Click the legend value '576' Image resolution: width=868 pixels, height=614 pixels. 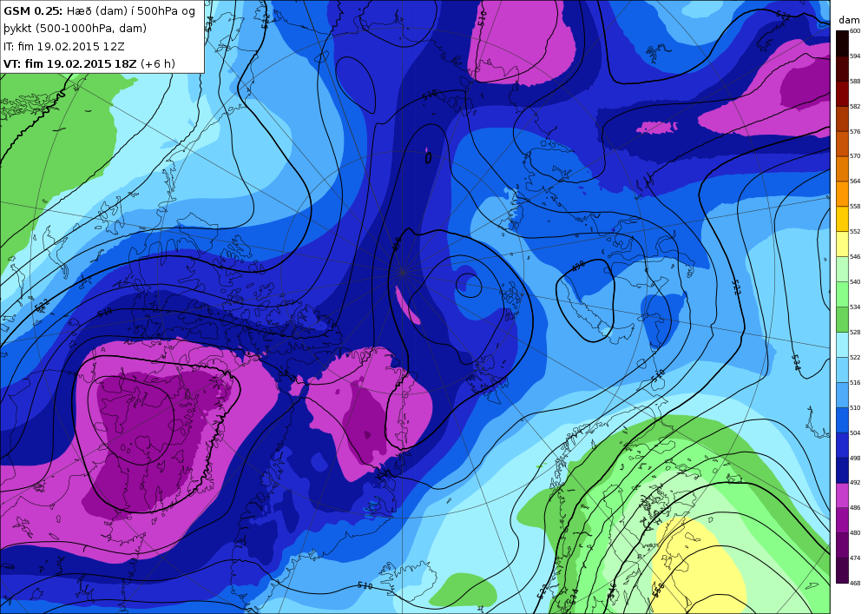pos(855,132)
